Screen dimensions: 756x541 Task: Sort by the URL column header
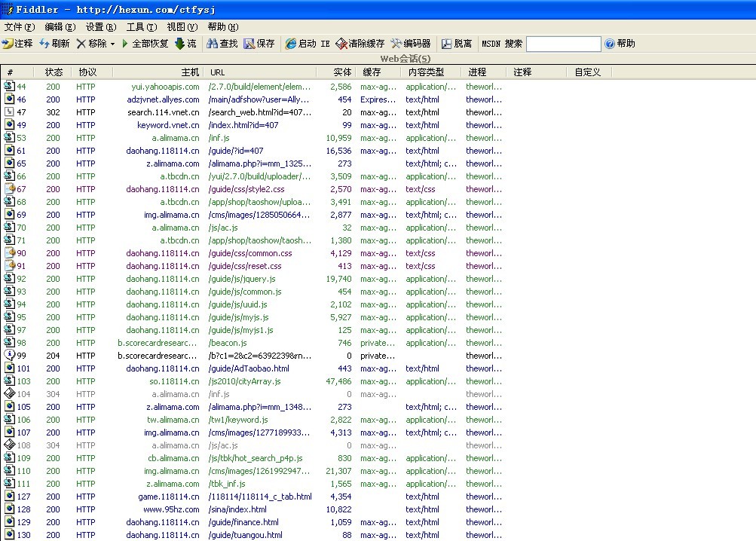pyautogui.click(x=260, y=72)
